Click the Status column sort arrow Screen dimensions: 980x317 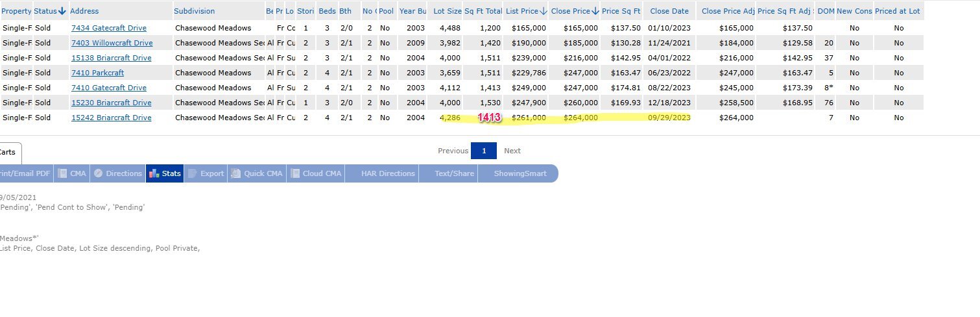[62, 11]
